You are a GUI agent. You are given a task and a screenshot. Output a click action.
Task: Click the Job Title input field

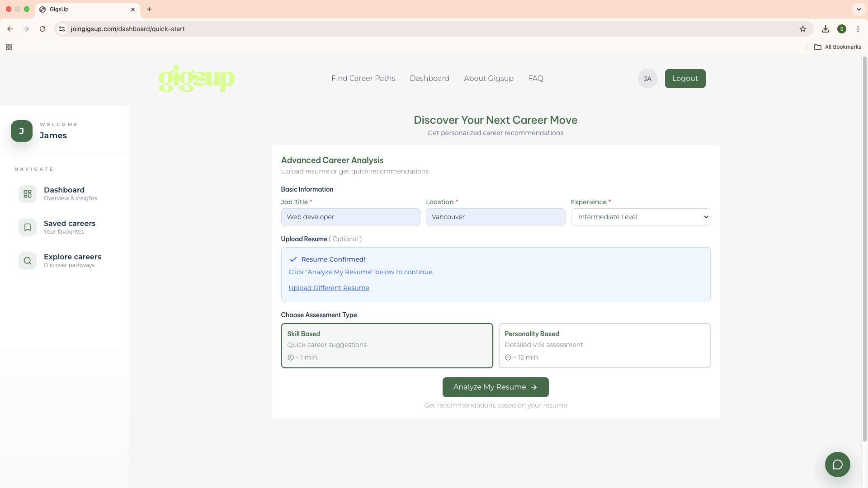tap(351, 217)
